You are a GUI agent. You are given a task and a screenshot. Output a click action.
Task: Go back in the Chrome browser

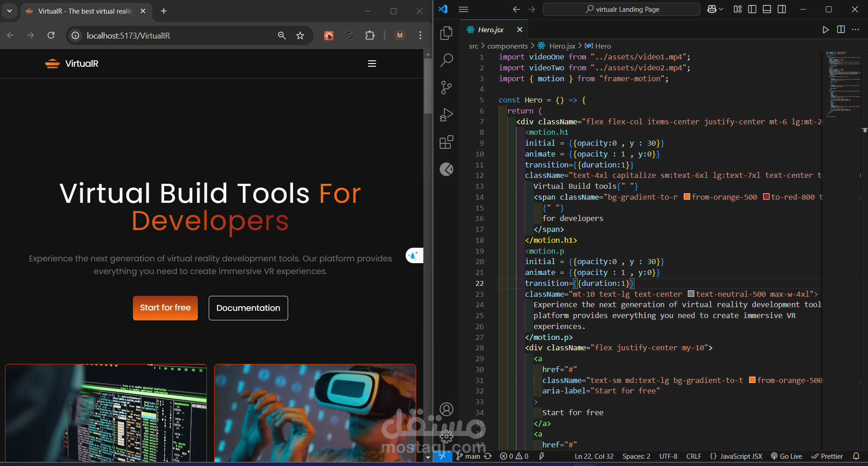10,35
